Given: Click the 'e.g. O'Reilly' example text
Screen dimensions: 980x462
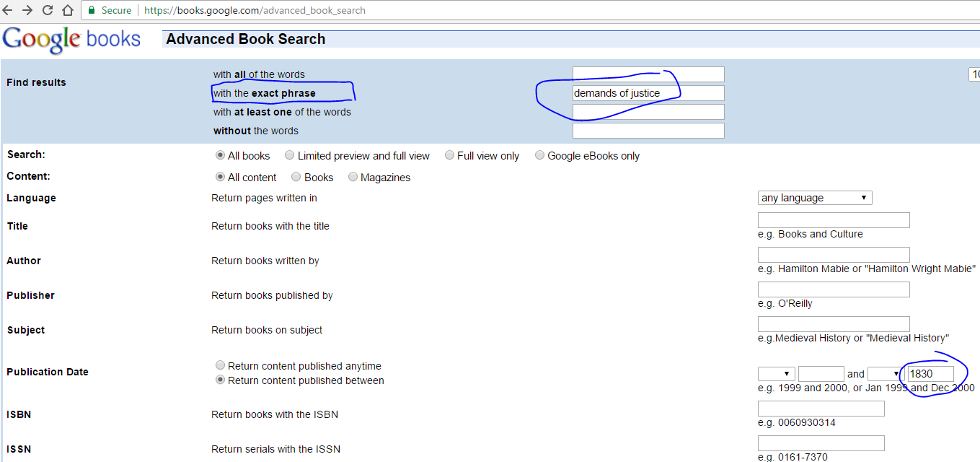Looking at the screenshot, I should [785, 303].
